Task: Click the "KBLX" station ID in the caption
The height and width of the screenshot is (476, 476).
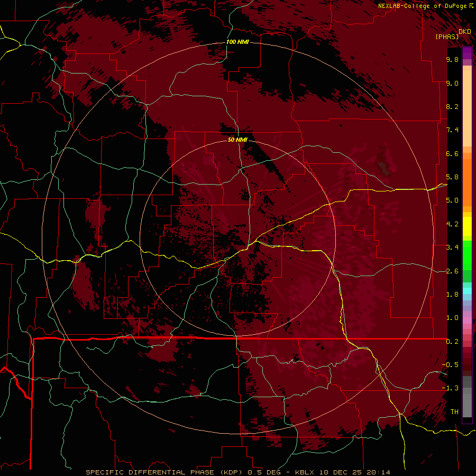Action: 305,472
